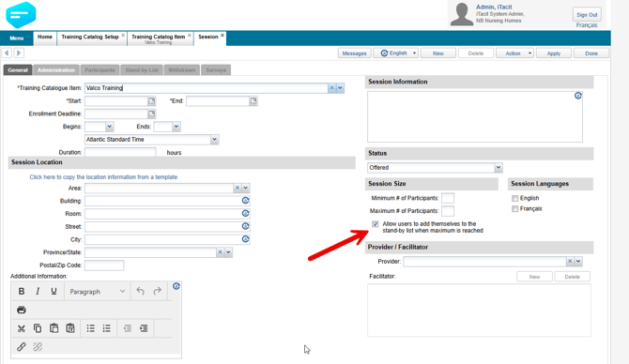Click the Room field translation icon

point(246,213)
